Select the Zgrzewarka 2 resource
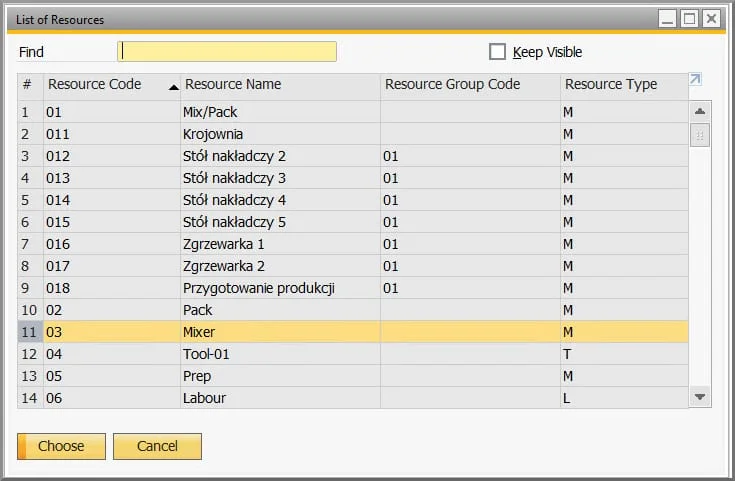The image size is (735, 481). (x=224, y=266)
